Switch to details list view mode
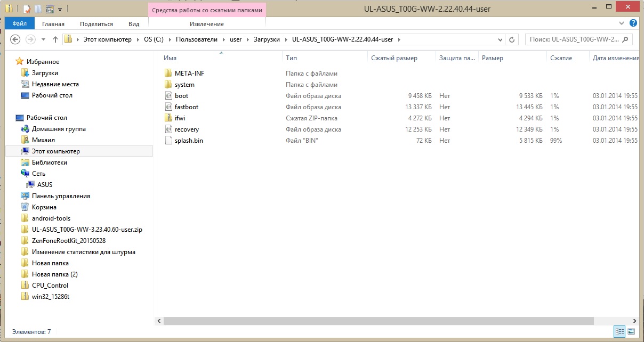 click(x=619, y=331)
